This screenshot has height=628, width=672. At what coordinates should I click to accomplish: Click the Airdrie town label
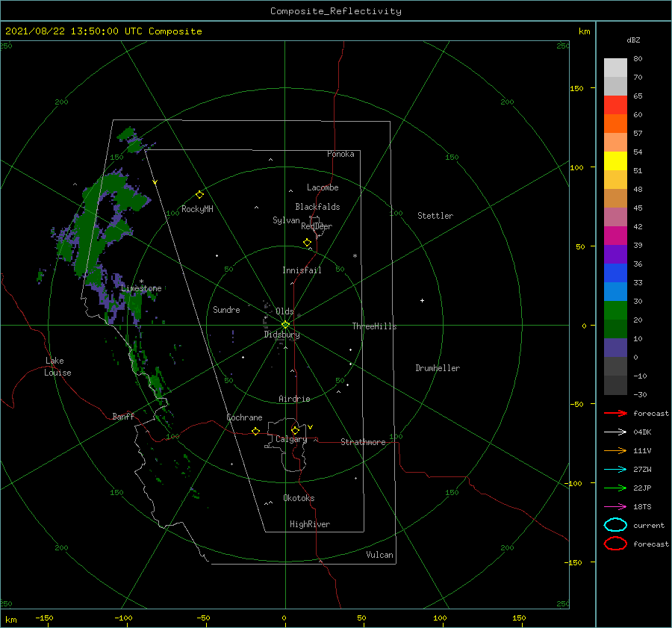[294, 399]
